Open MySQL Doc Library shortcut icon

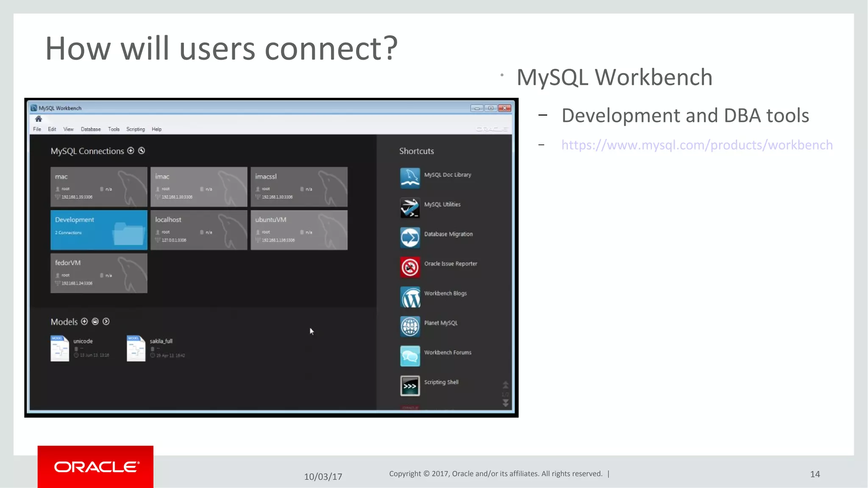[410, 177]
